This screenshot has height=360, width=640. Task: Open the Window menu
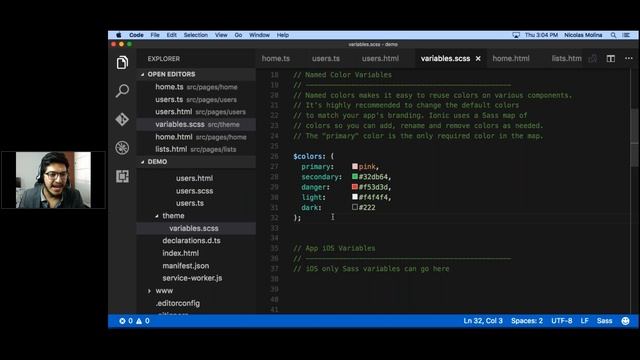pyautogui.click(x=259, y=35)
